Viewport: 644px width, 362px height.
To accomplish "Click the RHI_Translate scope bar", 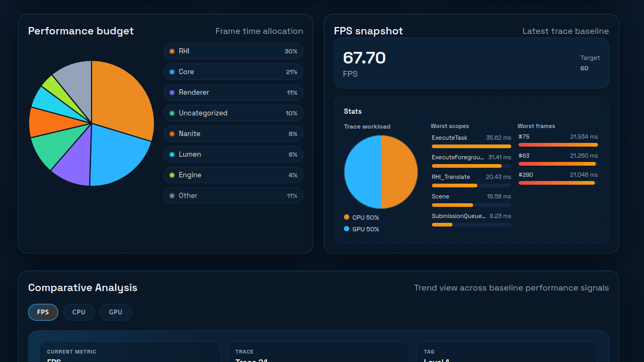I will click(x=471, y=186).
